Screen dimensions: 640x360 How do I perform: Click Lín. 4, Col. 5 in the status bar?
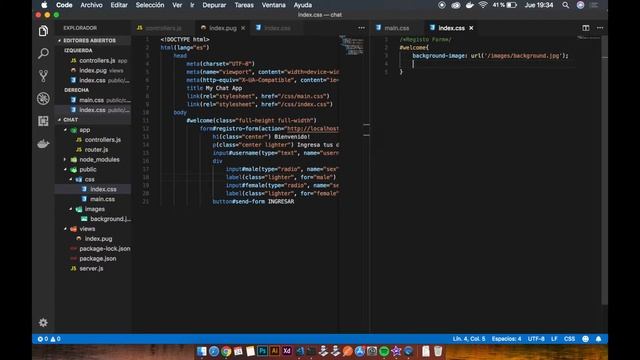click(469, 339)
